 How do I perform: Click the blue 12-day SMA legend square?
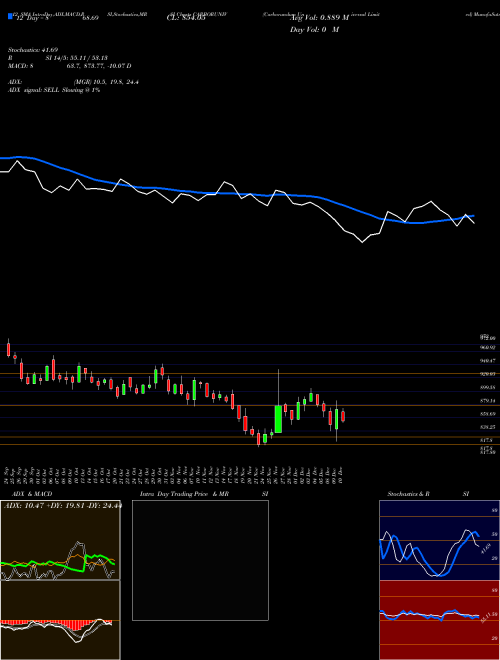click(10, 17)
